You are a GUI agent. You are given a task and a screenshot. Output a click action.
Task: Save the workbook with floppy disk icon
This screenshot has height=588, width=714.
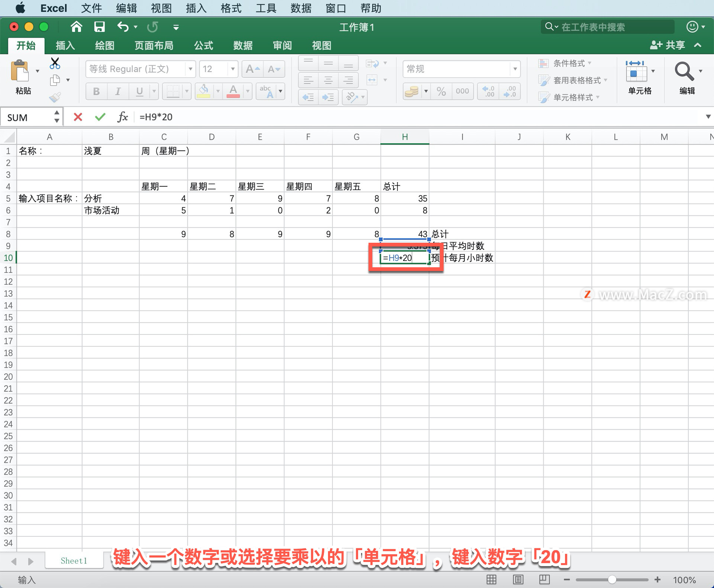click(x=99, y=27)
